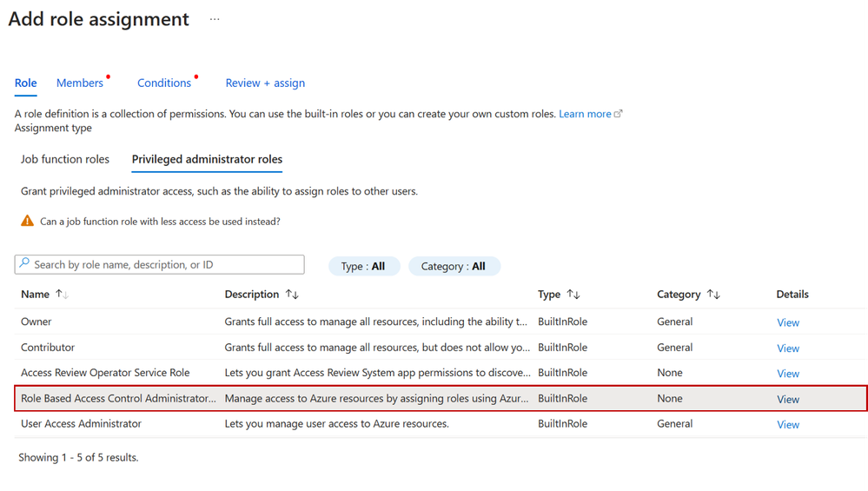The height and width of the screenshot is (491, 868).
Task: Select Access Review Operator Service Role row
Action: [x=105, y=373]
